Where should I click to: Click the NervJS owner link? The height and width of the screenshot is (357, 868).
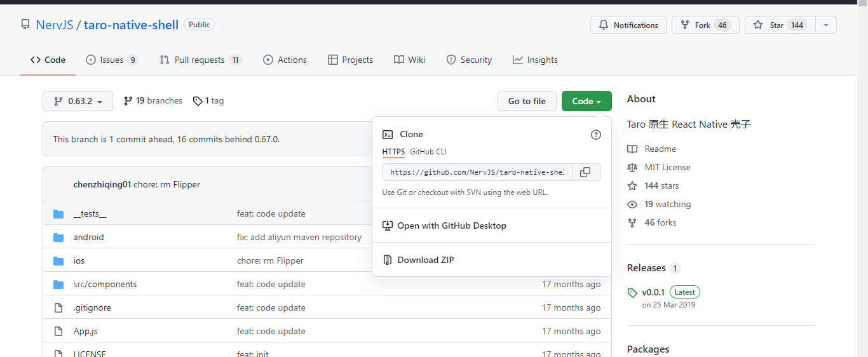[55, 25]
